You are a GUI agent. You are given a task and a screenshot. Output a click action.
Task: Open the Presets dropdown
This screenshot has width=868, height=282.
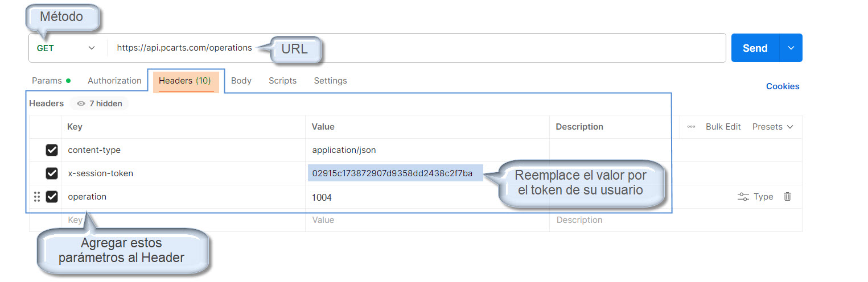pos(772,127)
